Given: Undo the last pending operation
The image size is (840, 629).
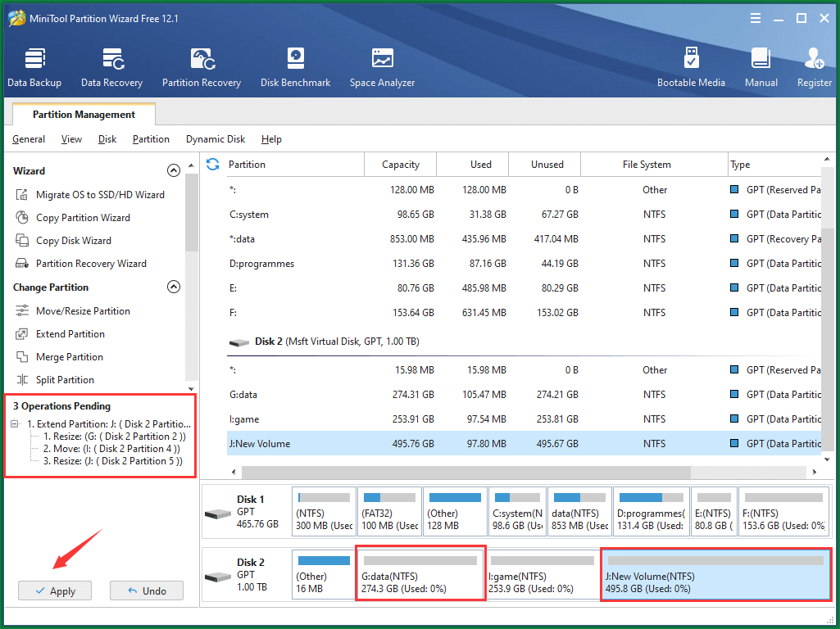Looking at the screenshot, I should [146, 591].
